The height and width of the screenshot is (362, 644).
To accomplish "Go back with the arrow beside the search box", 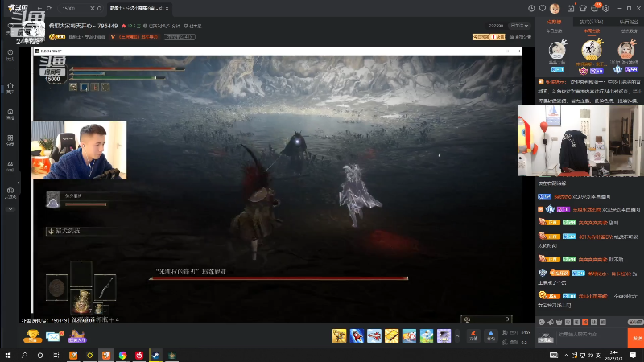I will click(39, 8).
